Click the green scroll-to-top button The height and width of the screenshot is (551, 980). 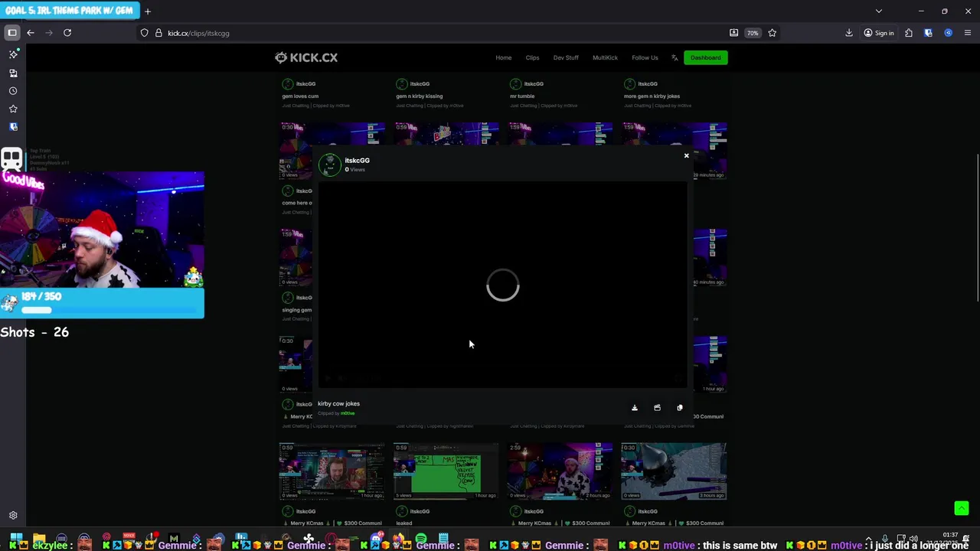[x=962, y=508]
